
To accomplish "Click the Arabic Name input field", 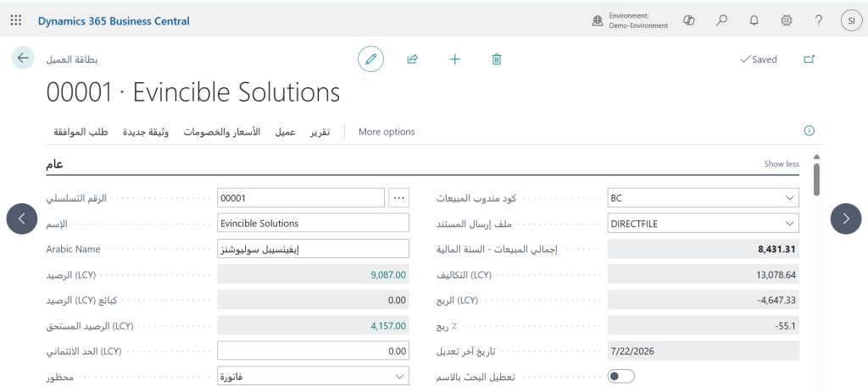I will (x=314, y=249).
